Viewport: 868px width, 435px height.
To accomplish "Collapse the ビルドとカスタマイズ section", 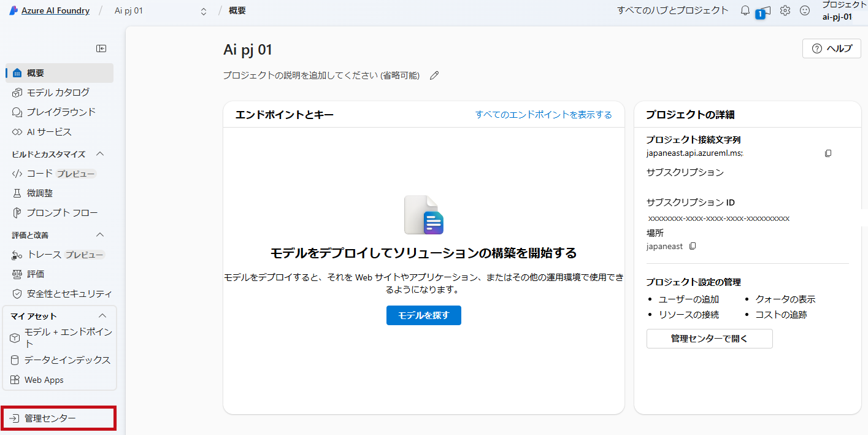I will pos(101,154).
